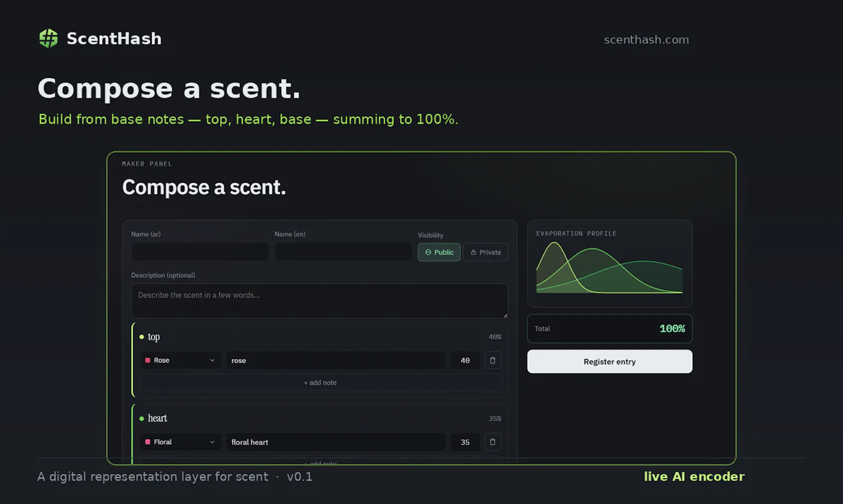Click the 35% heart section total
843x504 pixels.
[x=495, y=419]
